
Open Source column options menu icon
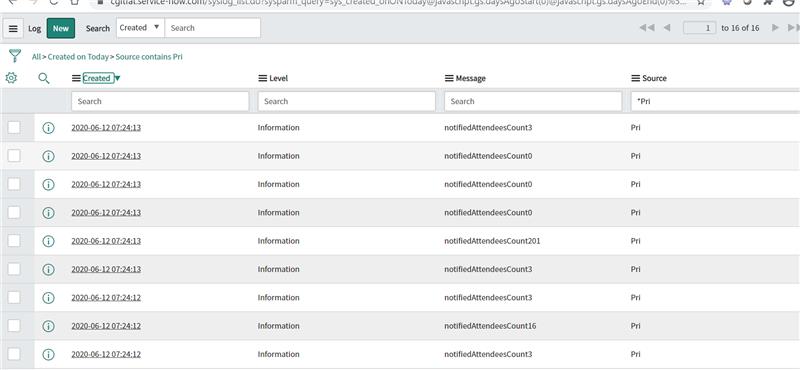(x=636, y=78)
